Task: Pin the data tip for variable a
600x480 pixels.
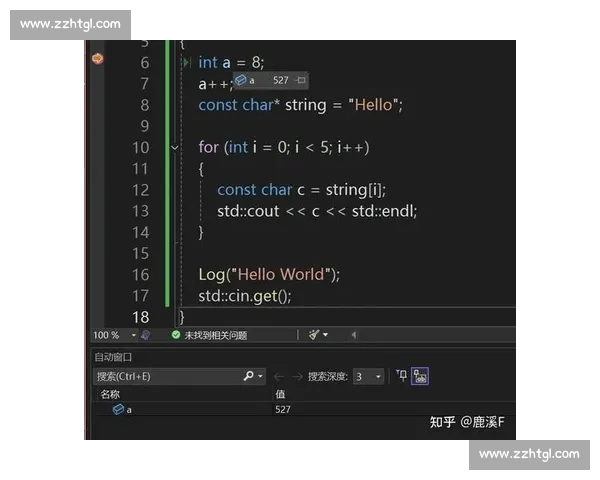Action: click(300, 80)
